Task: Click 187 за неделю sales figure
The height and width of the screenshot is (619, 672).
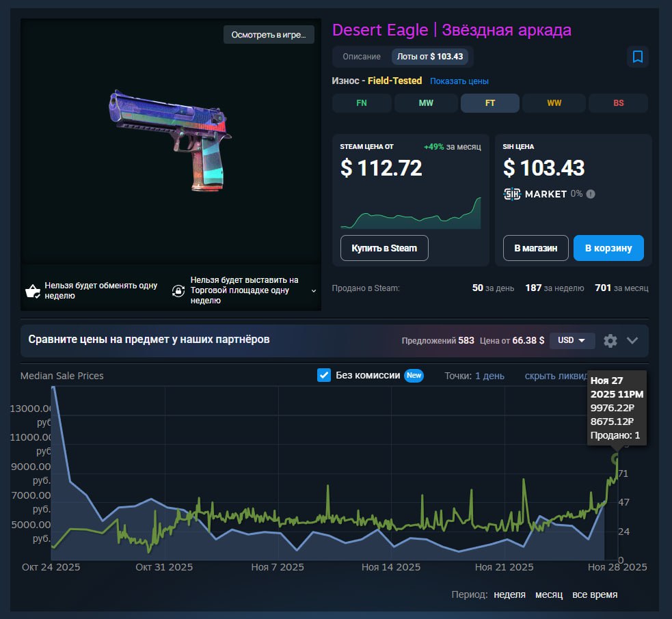Action: [x=554, y=288]
